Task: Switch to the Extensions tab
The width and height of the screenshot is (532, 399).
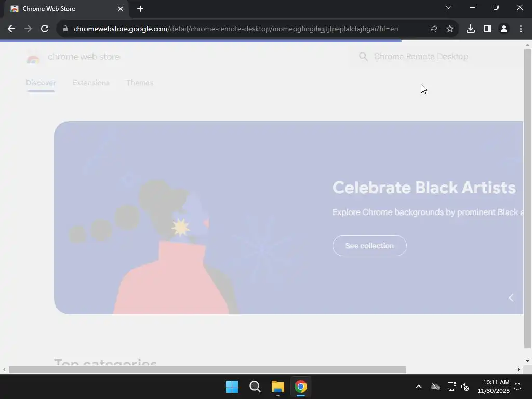Action: click(91, 83)
